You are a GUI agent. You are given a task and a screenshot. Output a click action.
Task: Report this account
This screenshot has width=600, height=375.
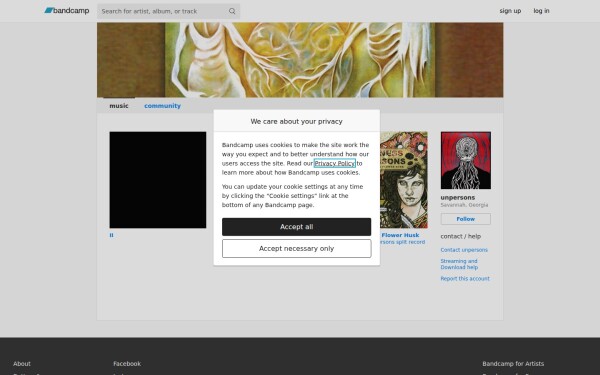click(465, 279)
